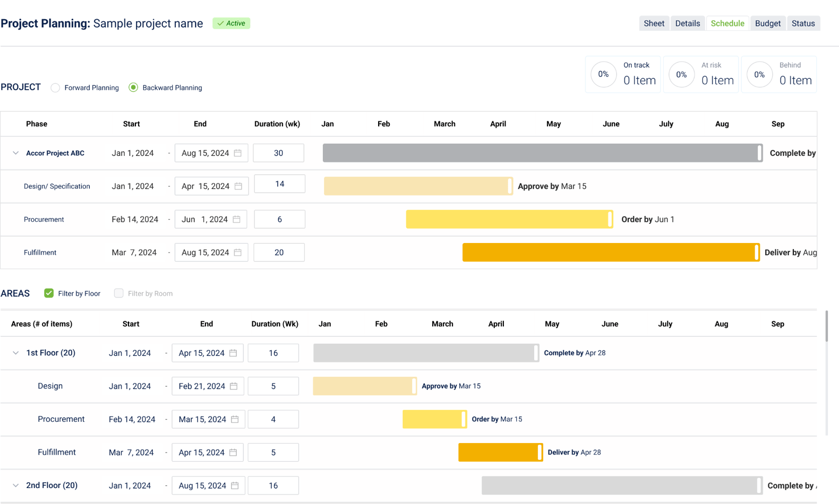Uncheck Filter by Floor checkbox
Viewport: 839px width, 504px height.
pos(49,293)
